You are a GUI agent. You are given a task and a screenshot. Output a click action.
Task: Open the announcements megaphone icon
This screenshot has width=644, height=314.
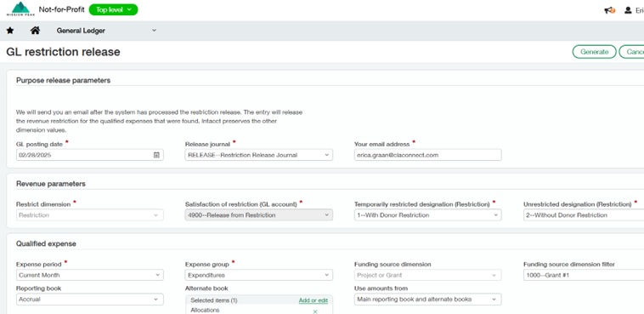click(x=609, y=10)
